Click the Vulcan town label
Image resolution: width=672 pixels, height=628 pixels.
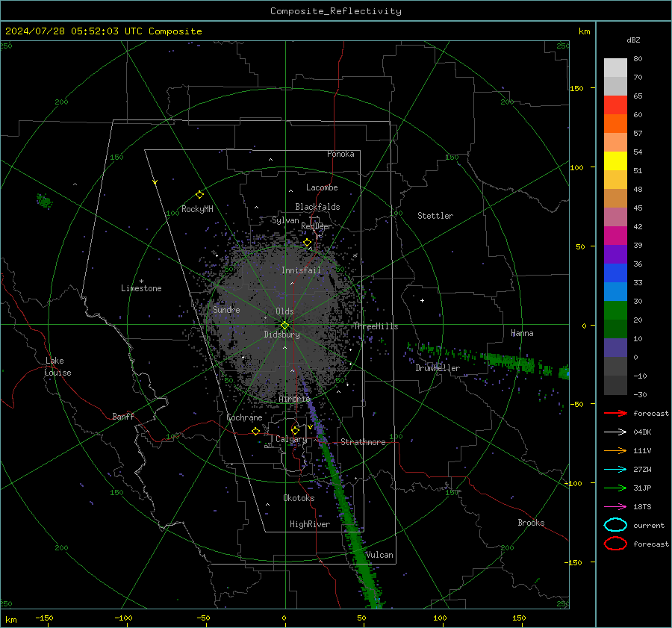tap(379, 555)
